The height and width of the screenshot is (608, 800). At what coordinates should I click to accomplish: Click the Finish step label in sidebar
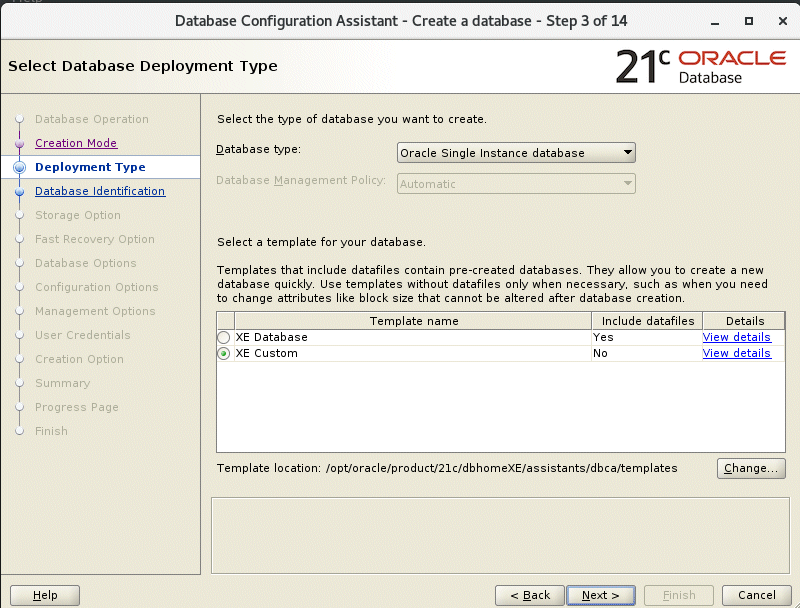point(51,430)
